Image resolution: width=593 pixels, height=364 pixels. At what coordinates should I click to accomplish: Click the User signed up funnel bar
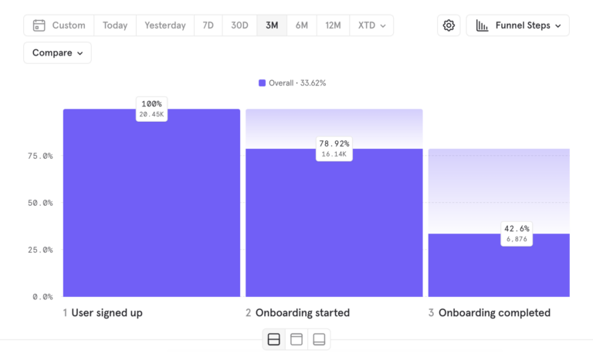pyautogui.click(x=151, y=203)
